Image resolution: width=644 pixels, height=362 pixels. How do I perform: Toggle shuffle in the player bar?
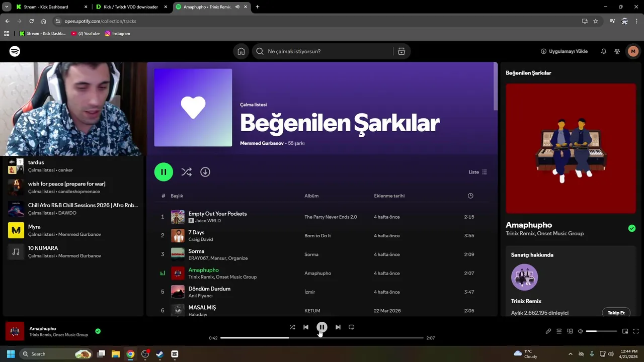click(292, 327)
